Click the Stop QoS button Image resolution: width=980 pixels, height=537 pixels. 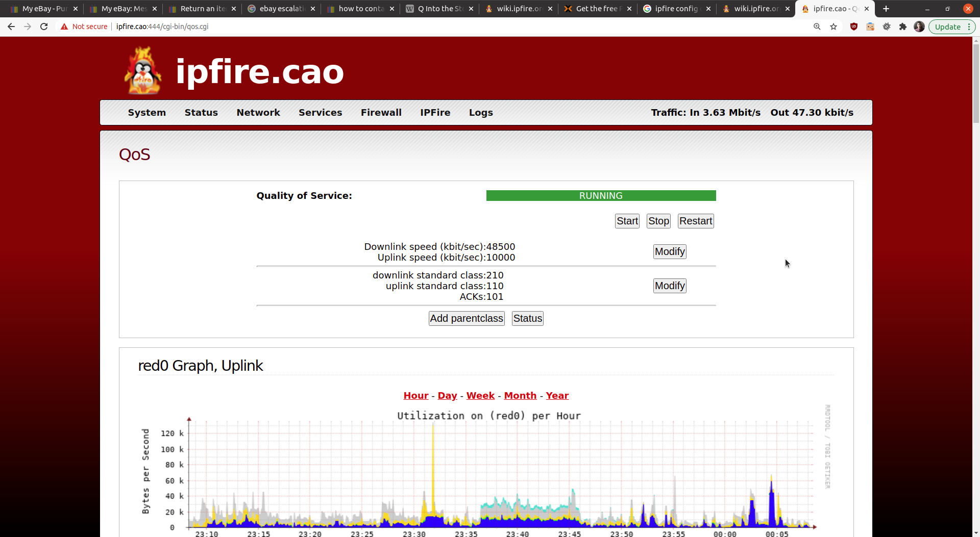[x=658, y=221]
